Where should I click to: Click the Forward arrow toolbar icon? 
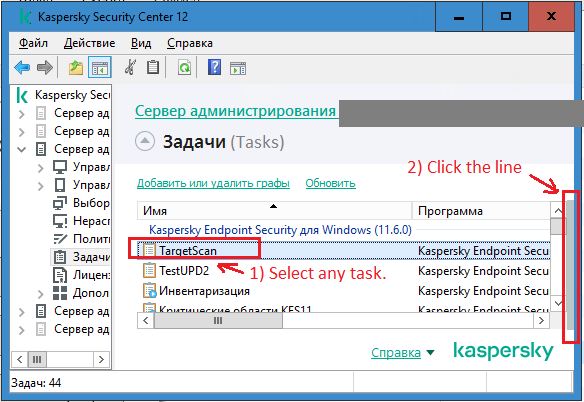point(45,68)
